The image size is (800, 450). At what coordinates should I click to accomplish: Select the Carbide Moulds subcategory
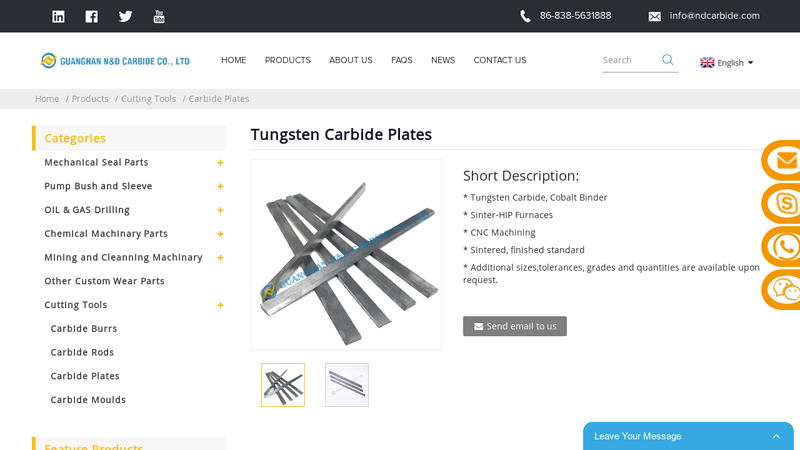(x=88, y=399)
